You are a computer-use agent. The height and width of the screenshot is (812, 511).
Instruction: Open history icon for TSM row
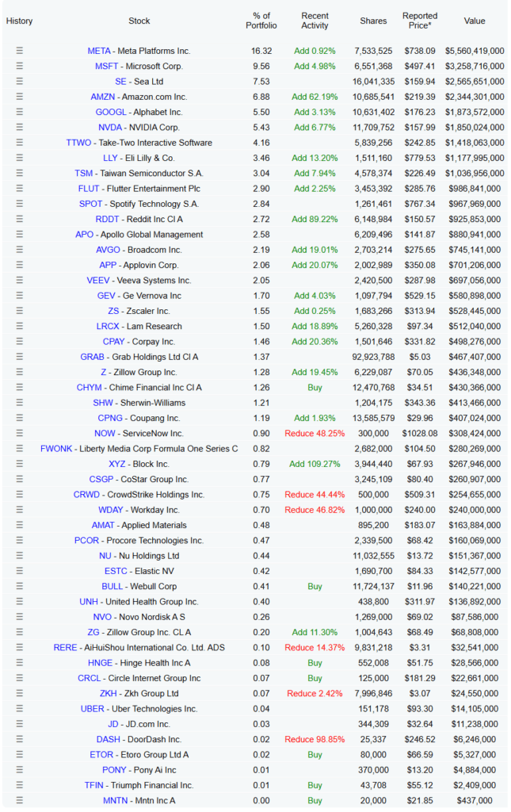click(x=20, y=173)
